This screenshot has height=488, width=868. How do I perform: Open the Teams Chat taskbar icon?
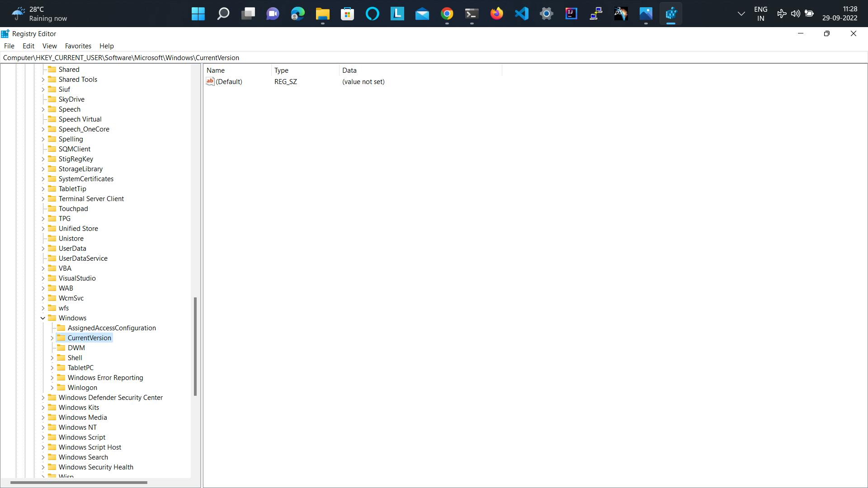(x=273, y=14)
